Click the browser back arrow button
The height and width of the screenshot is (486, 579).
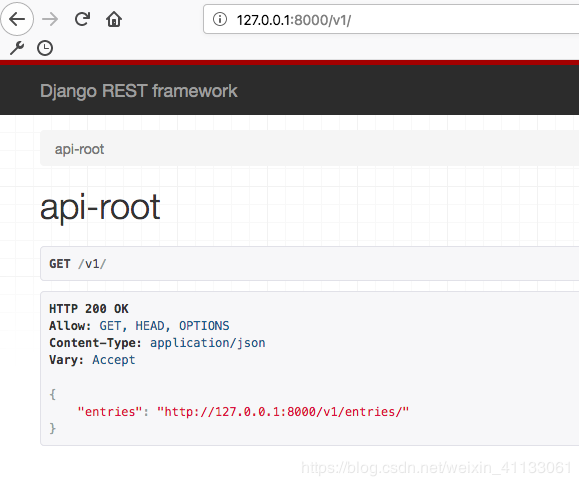pos(17,19)
